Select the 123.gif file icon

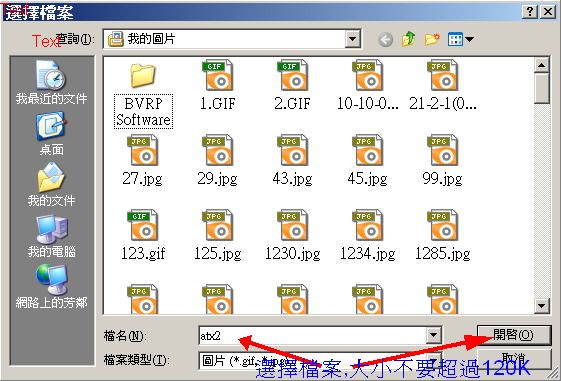coord(143,225)
